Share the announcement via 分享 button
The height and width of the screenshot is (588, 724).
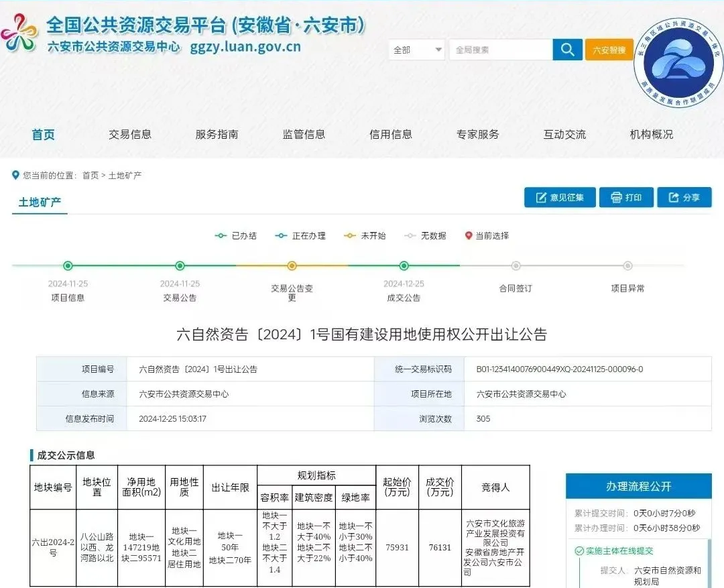coord(682,198)
